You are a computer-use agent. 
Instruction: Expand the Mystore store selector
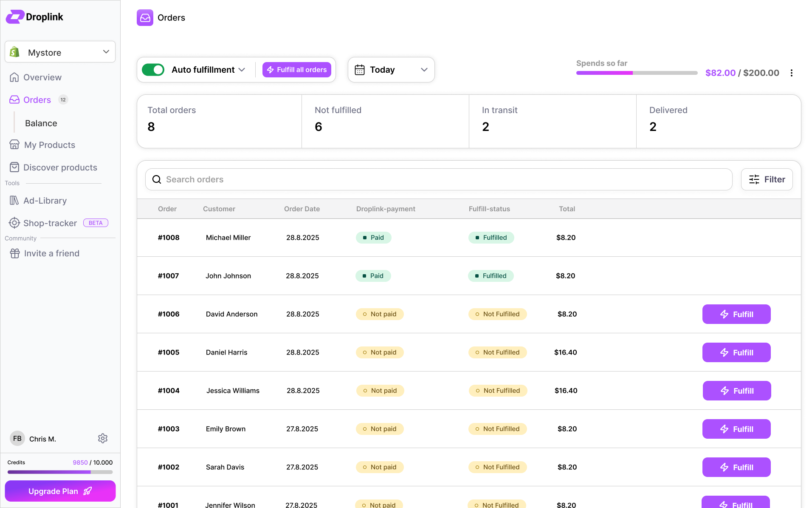60,52
